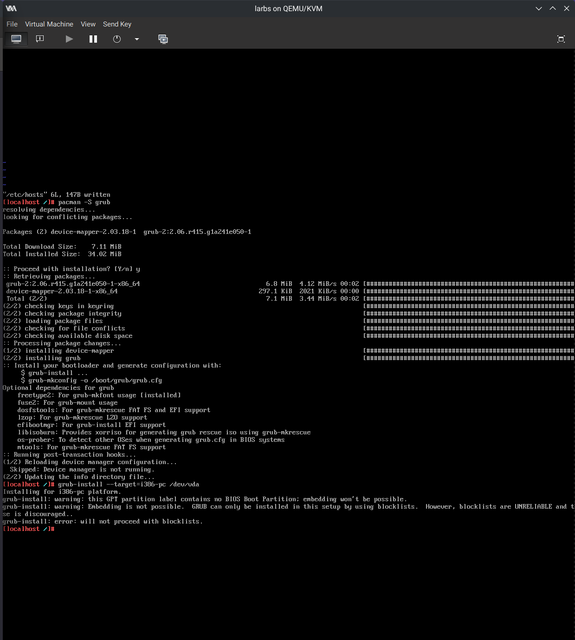
Task: Click the 'grub-install --target=i386-pc /dev/vda' command
Action: [129, 484]
